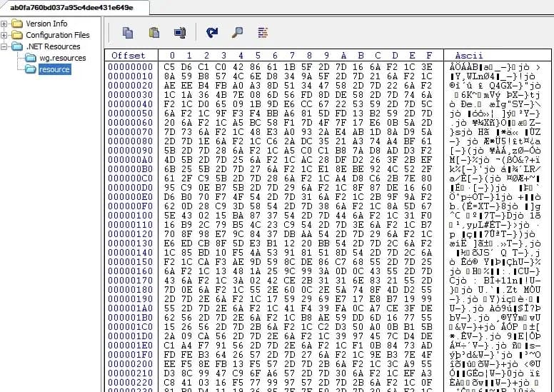Viewport: 554px width, 392px height.
Task: Click the wg.resources folder icon
Action: (x=31, y=58)
